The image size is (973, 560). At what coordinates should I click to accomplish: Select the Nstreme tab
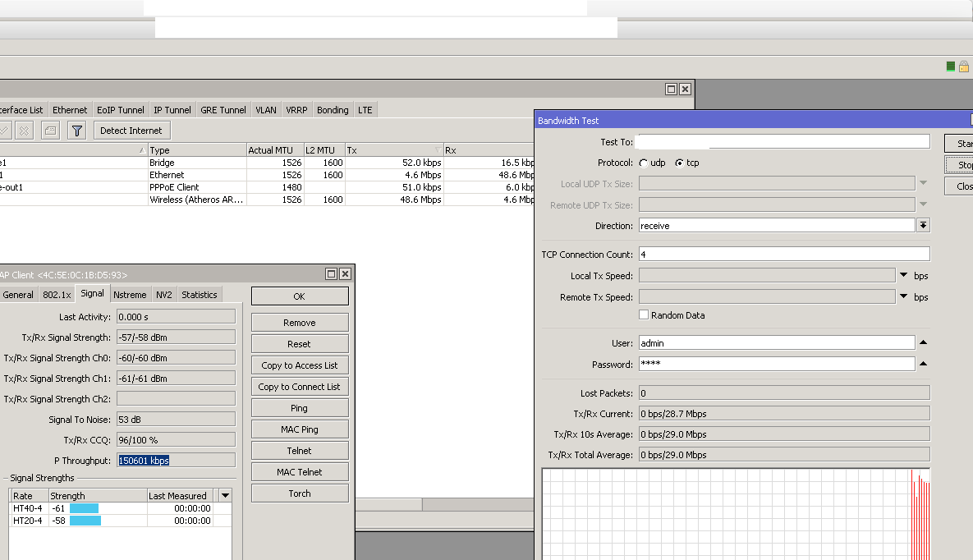130,295
